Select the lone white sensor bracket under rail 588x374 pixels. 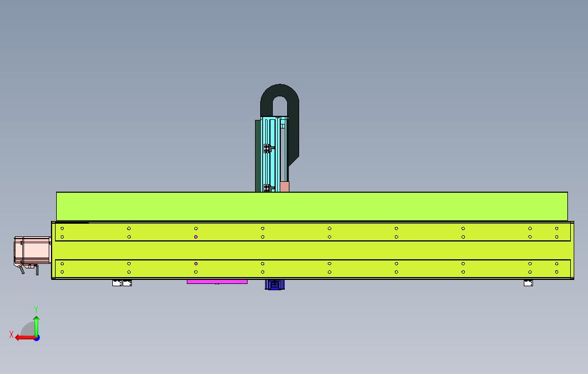click(x=528, y=283)
